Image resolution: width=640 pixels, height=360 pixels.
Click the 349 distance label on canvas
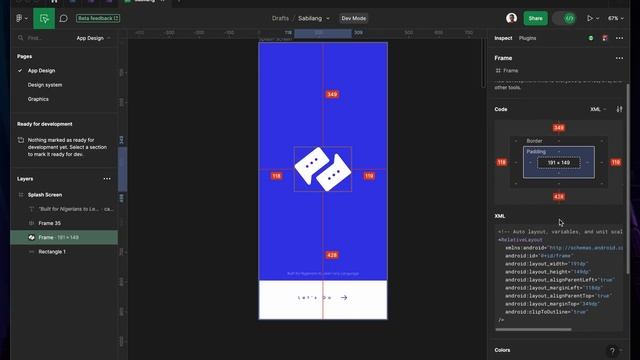pyautogui.click(x=332, y=94)
